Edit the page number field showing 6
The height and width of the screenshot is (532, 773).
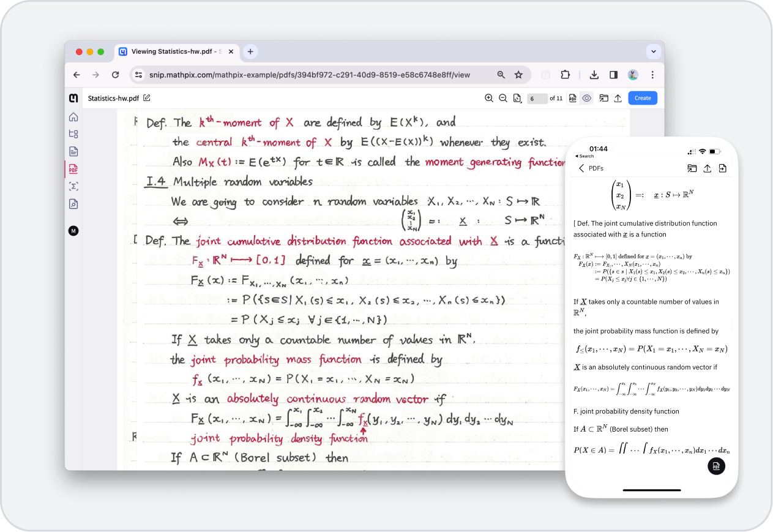(x=537, y=99)
